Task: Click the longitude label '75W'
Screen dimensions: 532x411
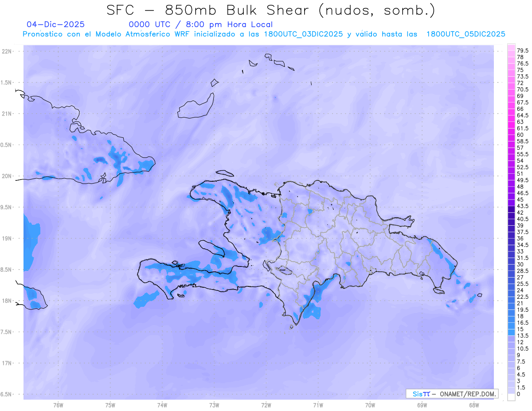Action: click(110, 405)
